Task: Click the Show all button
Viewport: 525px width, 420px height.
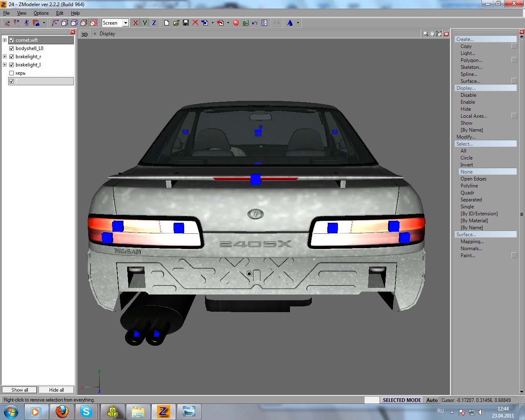Action: click(x=20, y=390)
